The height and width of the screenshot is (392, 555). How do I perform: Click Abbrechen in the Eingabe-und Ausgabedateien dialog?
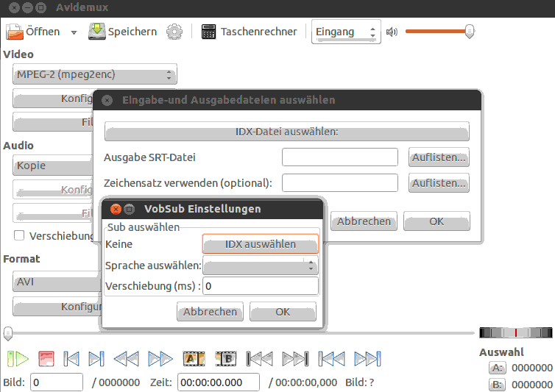(364, 221)
